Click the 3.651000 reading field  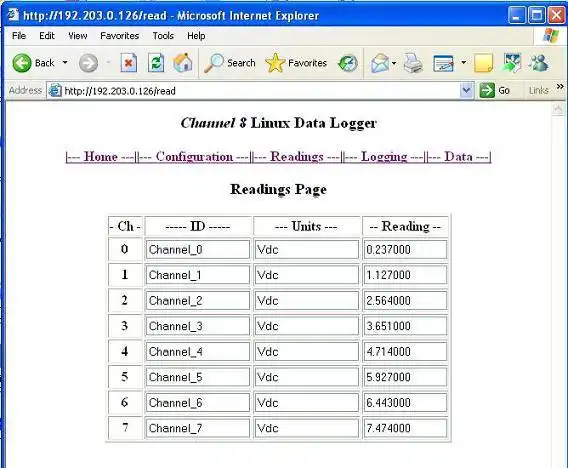[405, 326]
